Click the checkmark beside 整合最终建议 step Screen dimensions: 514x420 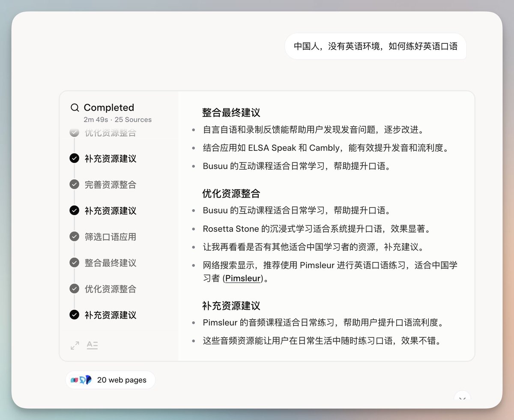tap(74, 263)
